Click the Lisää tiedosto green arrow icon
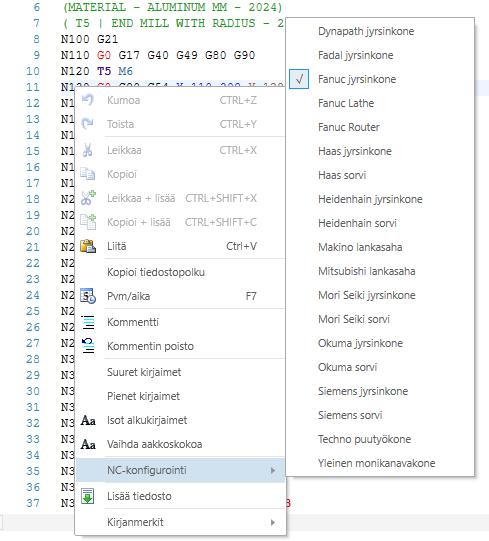Image resolution: width=489 pixels, height=541 pixels. (x=88, y=496)
